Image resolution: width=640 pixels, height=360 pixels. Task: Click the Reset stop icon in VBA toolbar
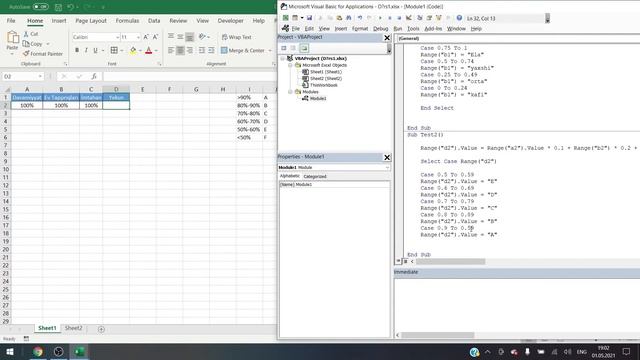pos(399,18)
